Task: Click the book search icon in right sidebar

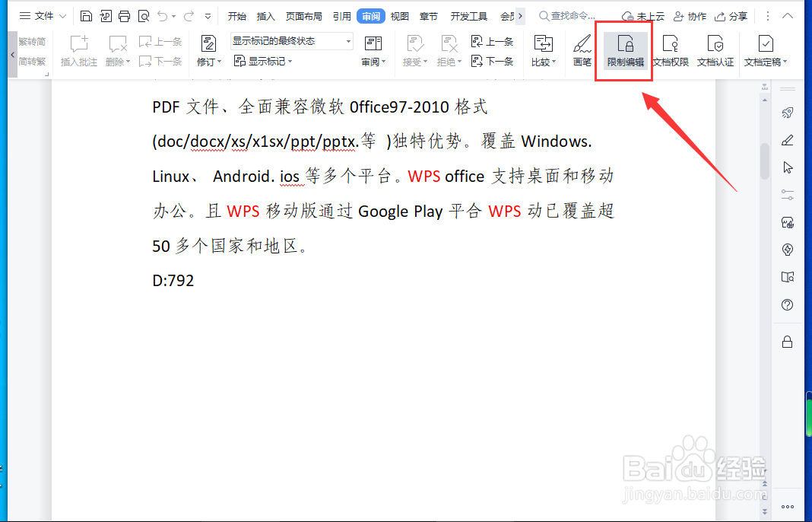Action: click(x=788, y=277)
